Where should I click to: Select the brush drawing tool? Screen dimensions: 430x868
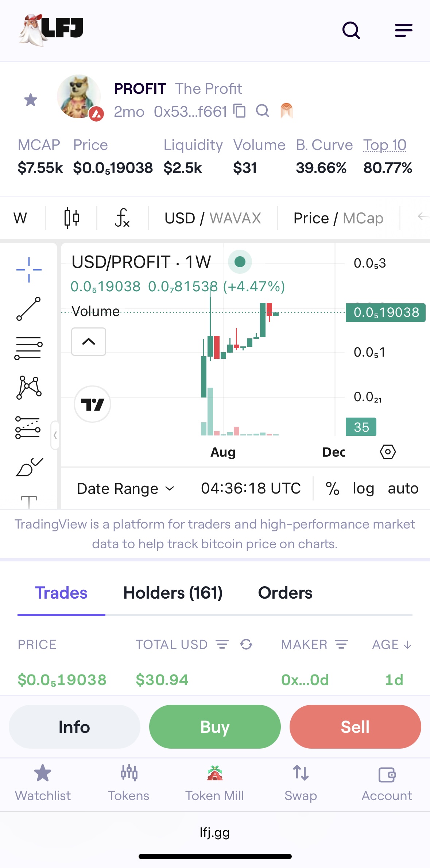(x=29, y=467)
